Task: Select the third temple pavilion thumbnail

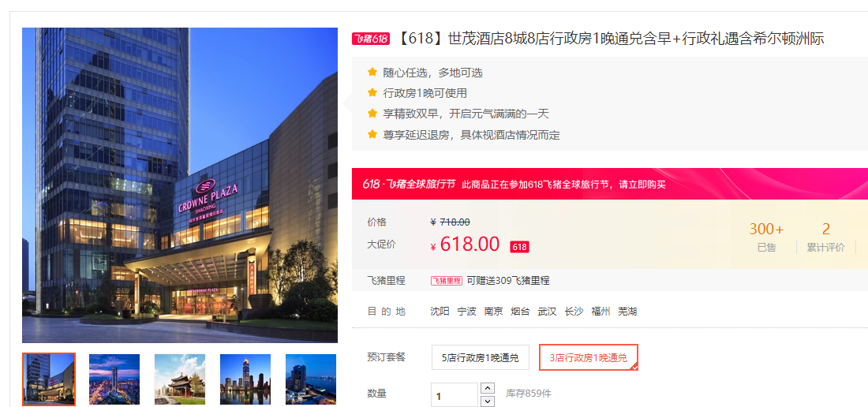Action: coord(180,379)
